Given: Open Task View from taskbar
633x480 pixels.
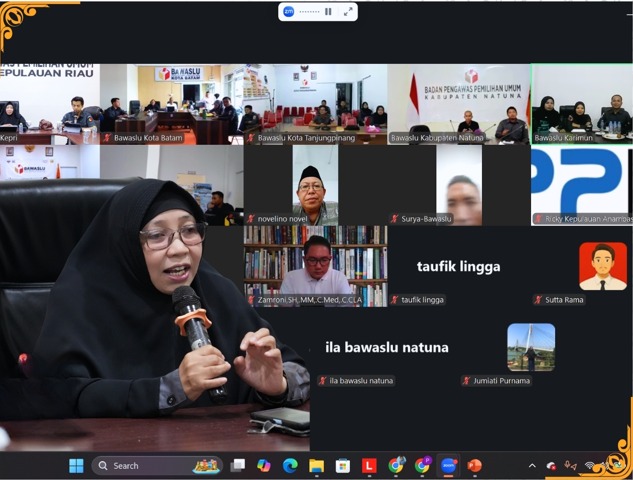Looking at the screenshot, I should 237,465.
